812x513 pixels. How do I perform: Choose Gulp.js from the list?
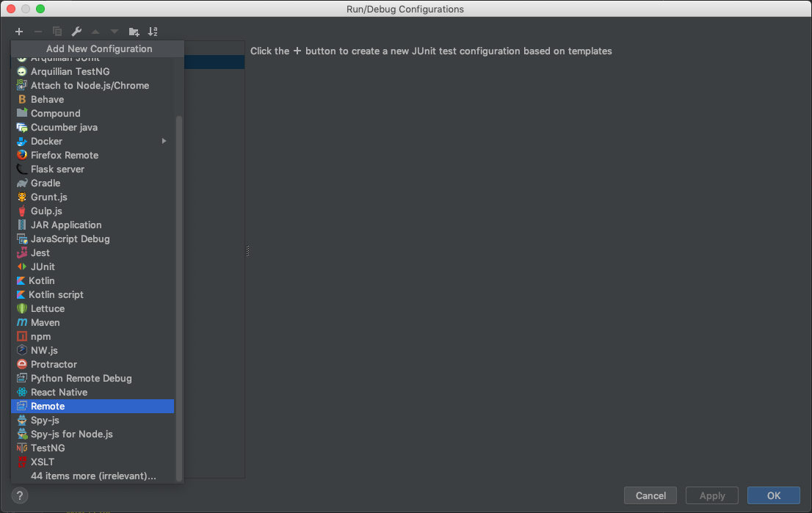93,211
